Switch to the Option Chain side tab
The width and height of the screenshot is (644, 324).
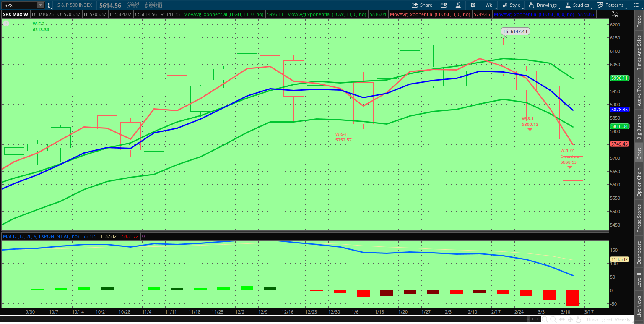[639, 182]
